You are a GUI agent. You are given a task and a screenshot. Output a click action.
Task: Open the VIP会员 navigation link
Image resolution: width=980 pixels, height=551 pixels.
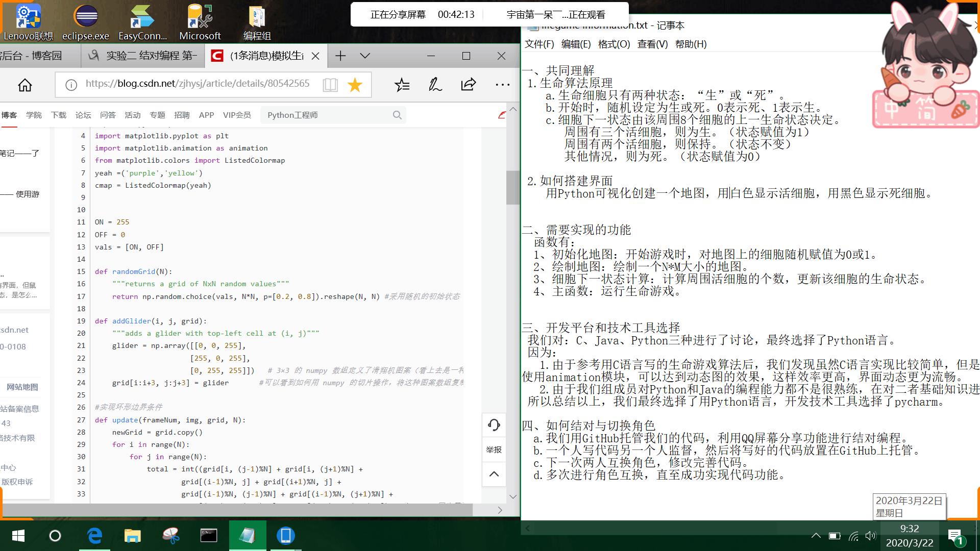point(237,115)
